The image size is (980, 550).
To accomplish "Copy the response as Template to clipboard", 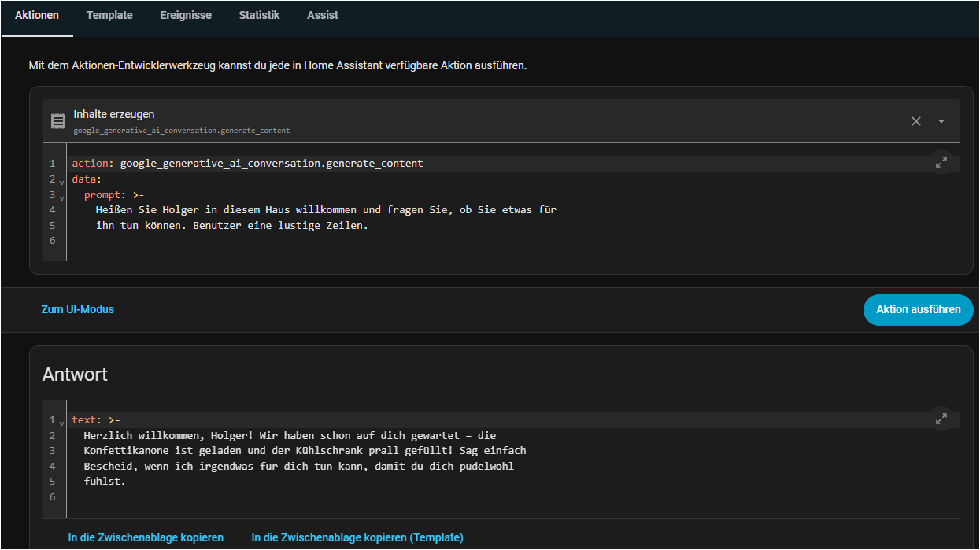I will pos(357,538).
